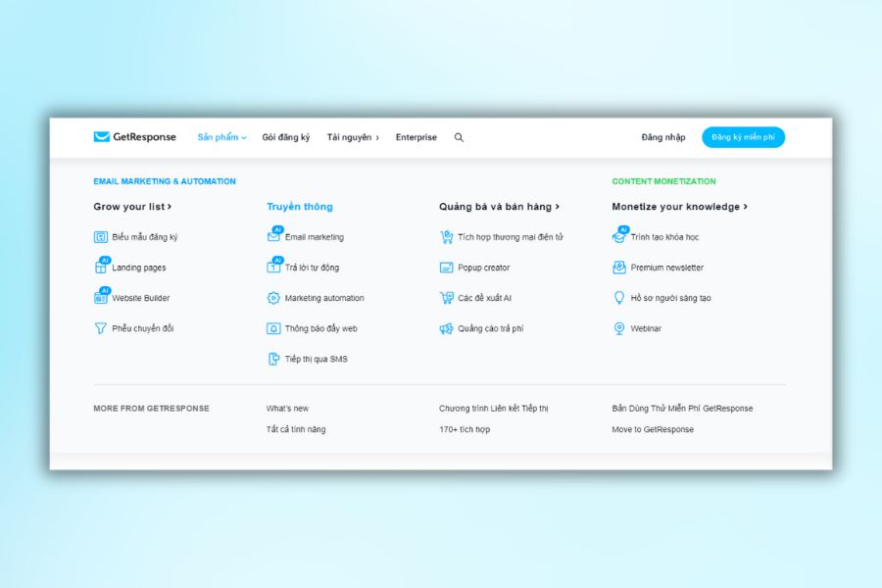Expand the Sản phẩm dropdown menu
This screenshot has width=882, height=588.
221,137
